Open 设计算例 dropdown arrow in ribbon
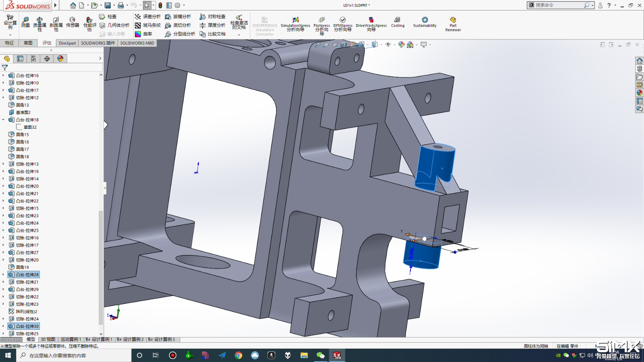The height and width of the screenshot is (362, 644). click(x=10, y=35)
